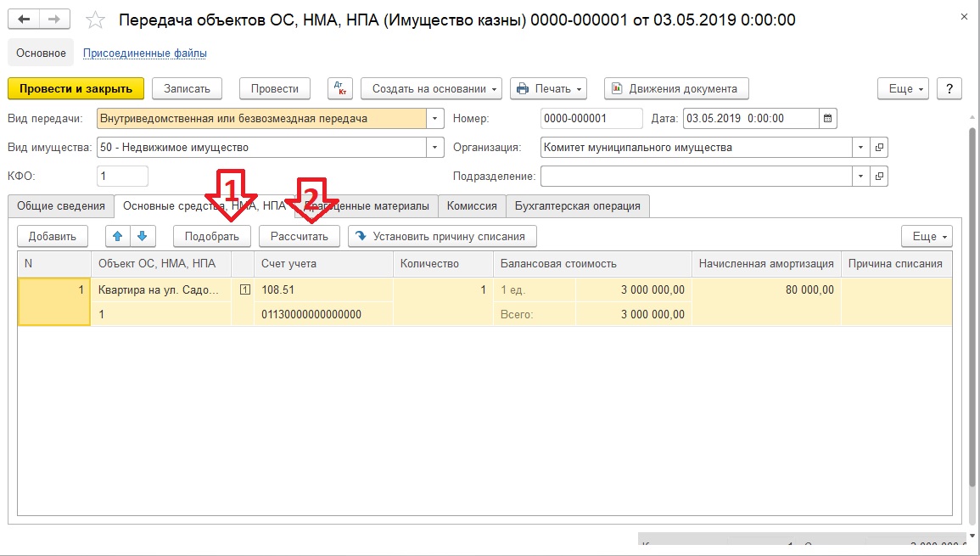Open Организация record via open icon
This screenshot has height=556, width=980.
tap(879, 148)
